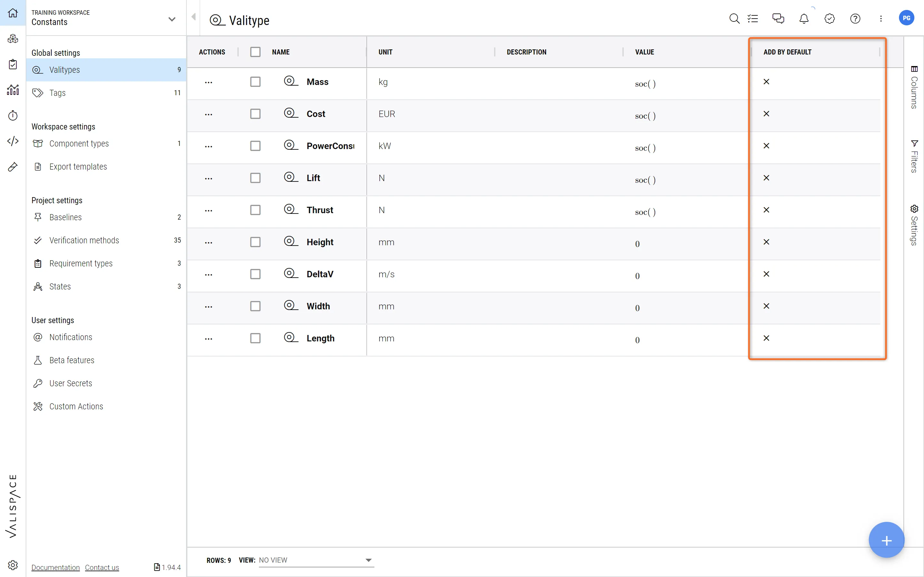Open the NO VIEW dropdown
The height and width of the screenshot is (577, 924).
tap(316, 560)
